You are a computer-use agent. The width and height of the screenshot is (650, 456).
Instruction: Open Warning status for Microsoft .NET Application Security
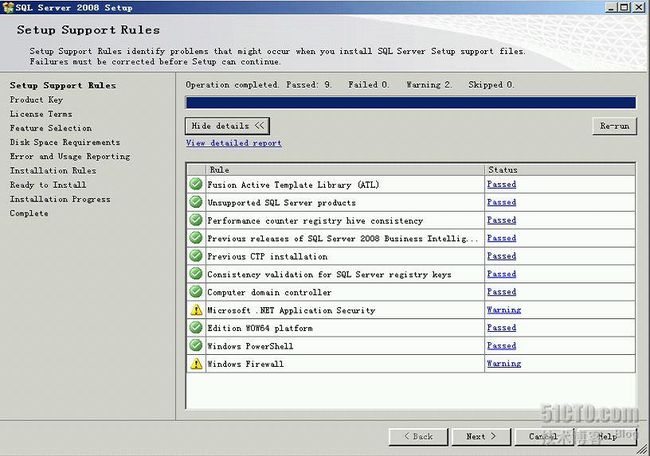pyautogui.click(x=504, y=310)
